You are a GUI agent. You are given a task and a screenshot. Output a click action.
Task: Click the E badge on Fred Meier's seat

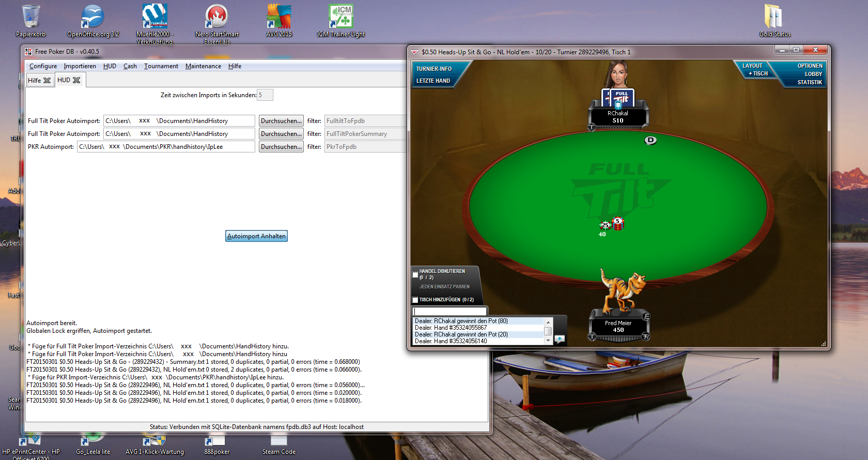point(646,316)
